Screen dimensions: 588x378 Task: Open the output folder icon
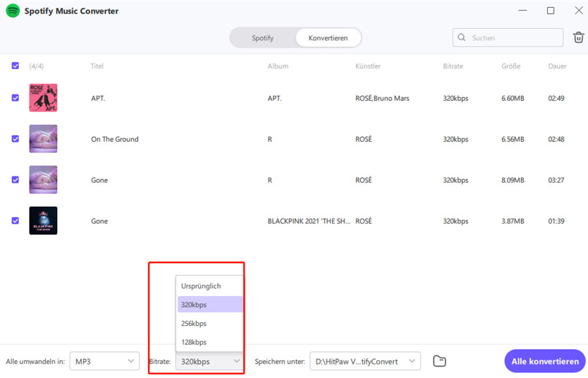[x=439, y=361]
